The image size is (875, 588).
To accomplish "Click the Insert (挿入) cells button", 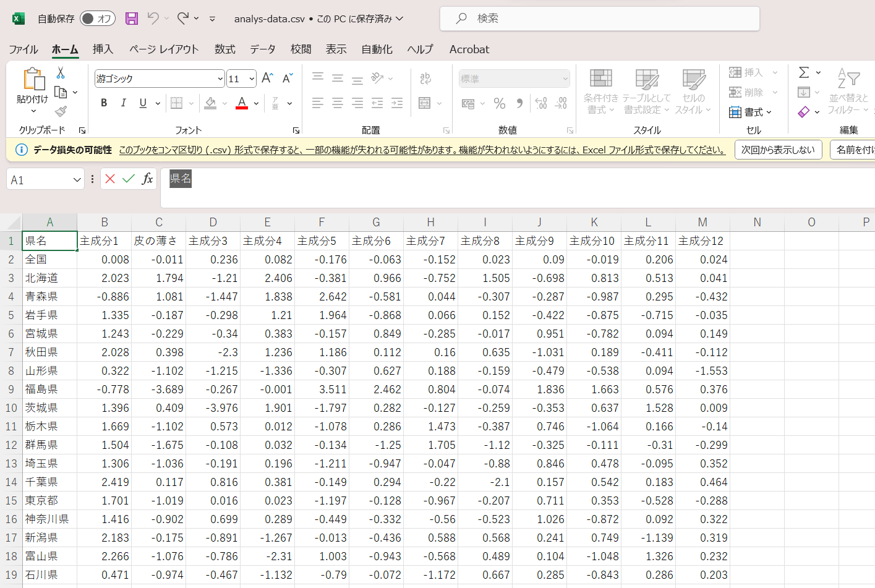I will click(753, 72).
